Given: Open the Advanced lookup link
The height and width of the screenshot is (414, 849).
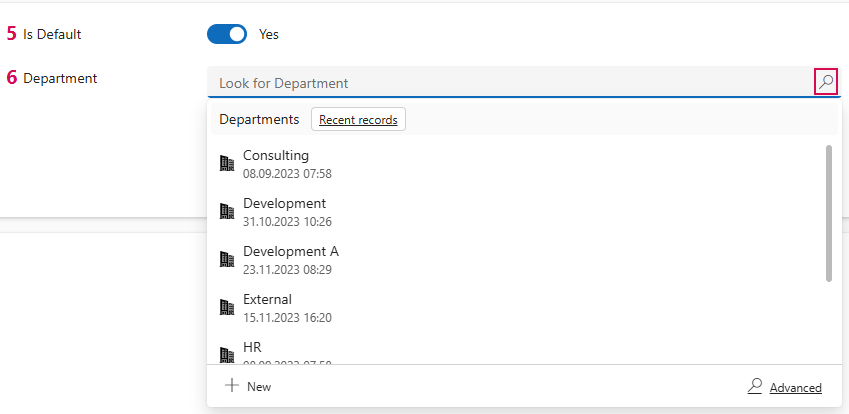Looking at the screenshot, I should tap(795, 387).
